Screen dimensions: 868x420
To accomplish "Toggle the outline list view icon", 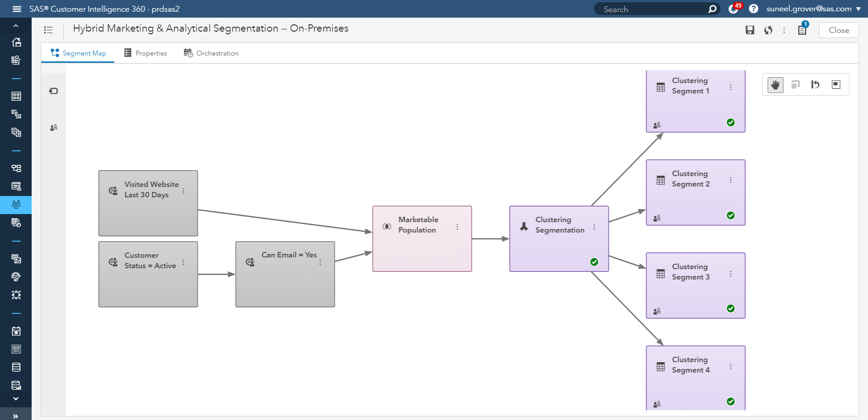I will (x=48, y=30).
